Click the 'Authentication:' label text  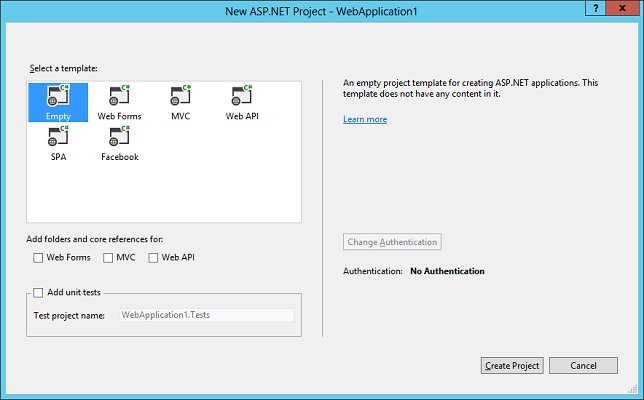click(x=373, y=271)
